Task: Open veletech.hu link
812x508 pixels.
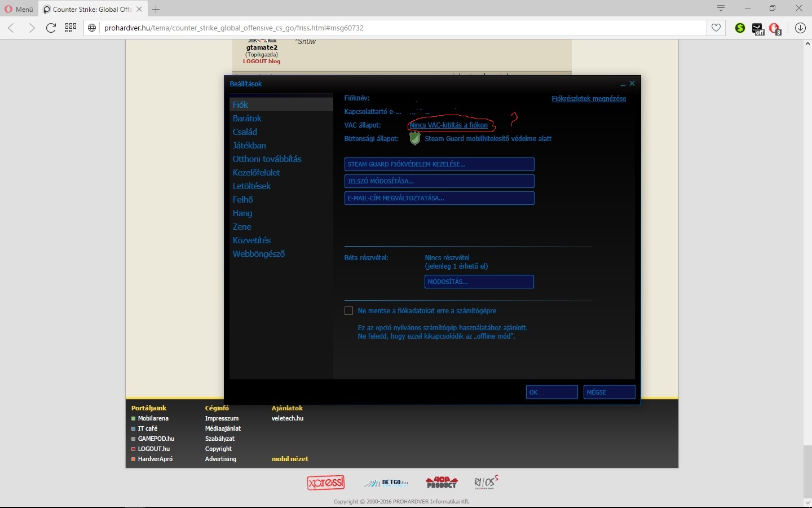Action: pos(288,418)
